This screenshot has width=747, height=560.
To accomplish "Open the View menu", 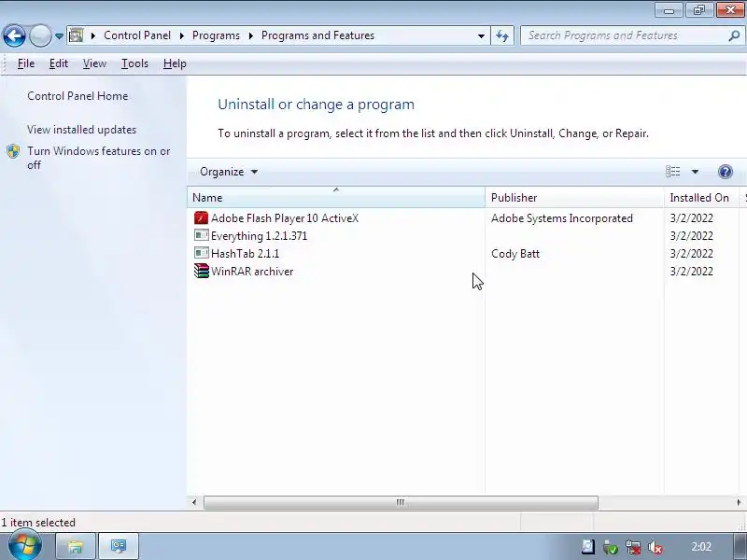I will point(94,63).
